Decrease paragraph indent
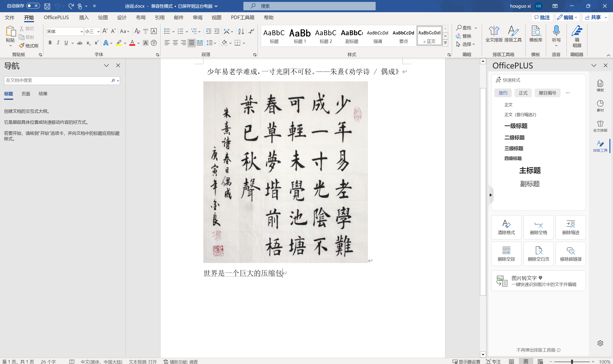The height and width of the screenshot is (364, 613). pos(208,31)
